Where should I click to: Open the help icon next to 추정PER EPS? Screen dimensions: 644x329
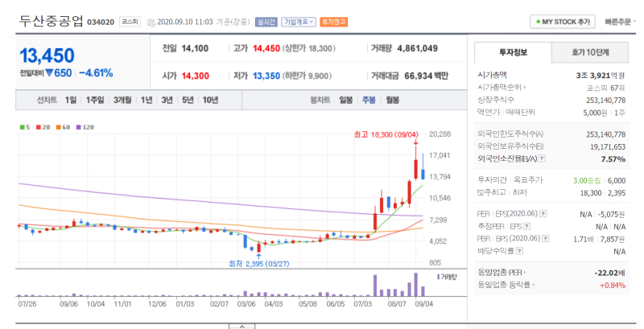(x=527, y=227)
